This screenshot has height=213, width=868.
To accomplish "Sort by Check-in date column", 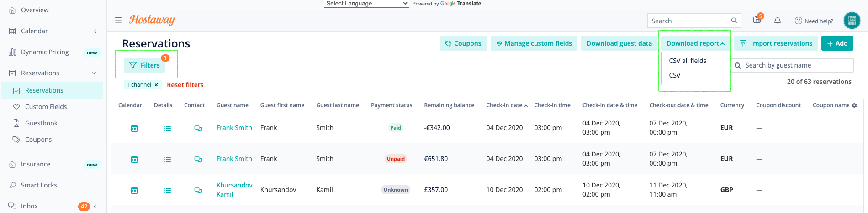I will pyautogui.click(x=507, y=105).
